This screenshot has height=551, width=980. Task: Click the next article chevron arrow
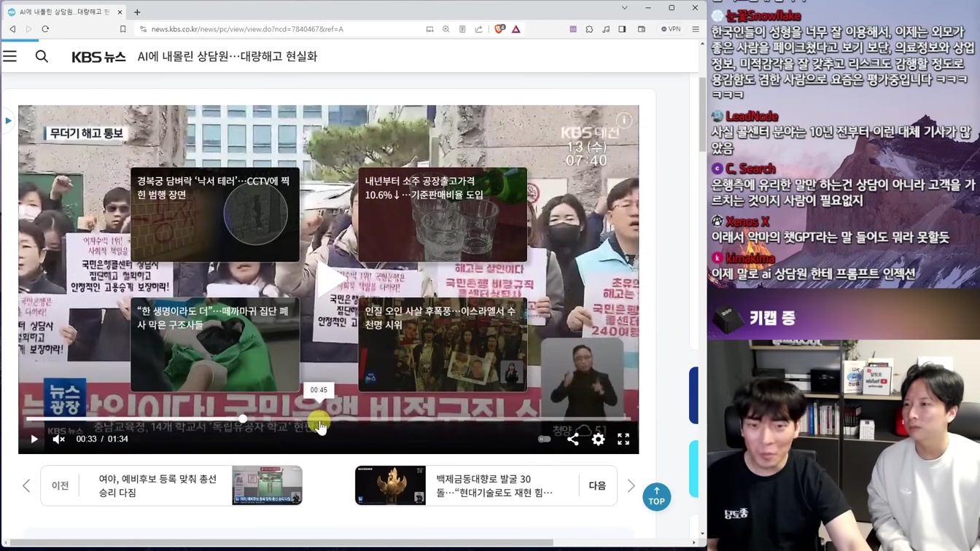[631, 485]
